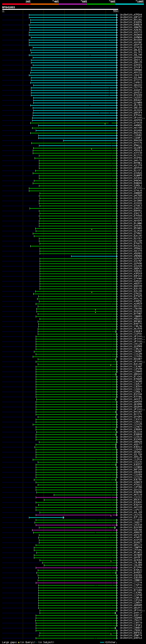Click the cyan ~100% identity legend segment
Image resolution: width=146 pixels, height=644 pixels.
pos(130,4)
